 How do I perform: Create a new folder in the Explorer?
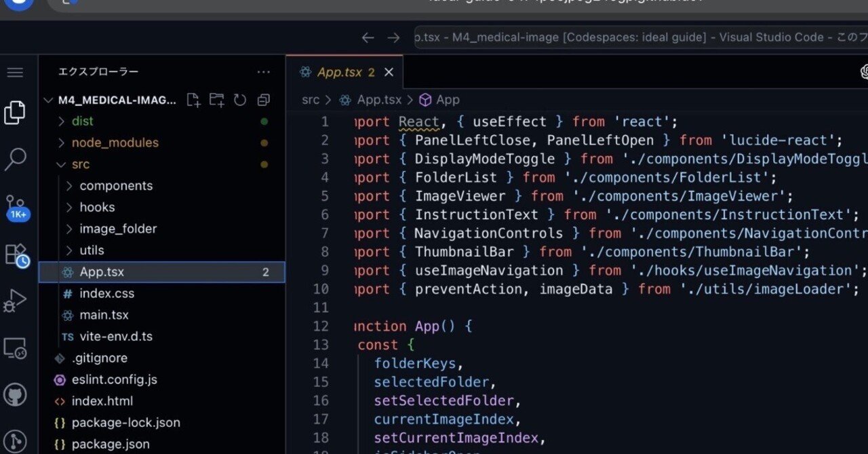point(216,100)
